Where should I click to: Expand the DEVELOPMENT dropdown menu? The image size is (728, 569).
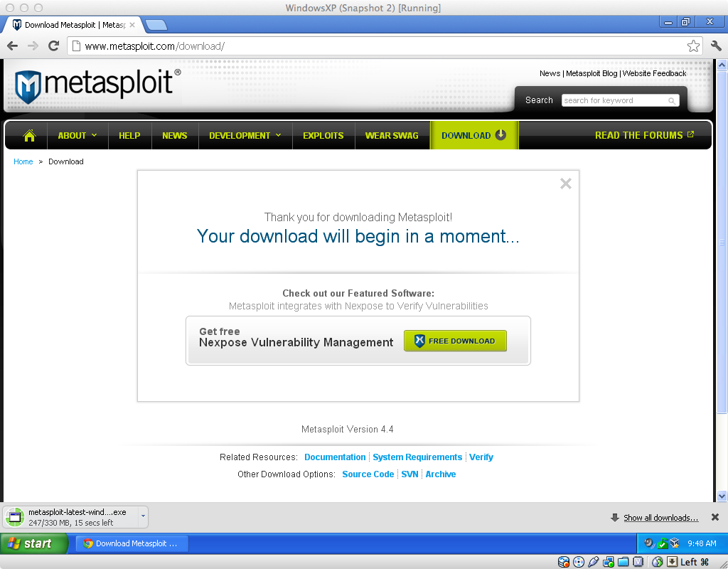point(245,136)
